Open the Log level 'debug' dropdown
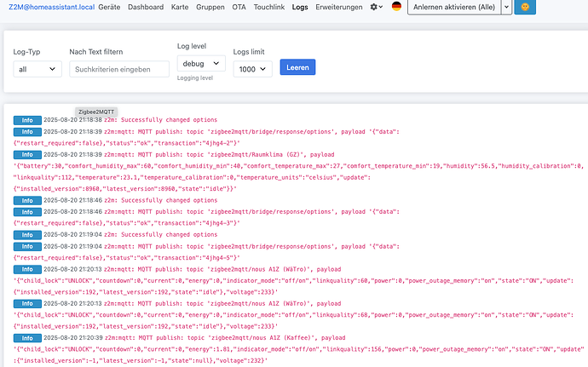Image resolution: width=588 pixels, height=367 pixels. tap(201, 63)
